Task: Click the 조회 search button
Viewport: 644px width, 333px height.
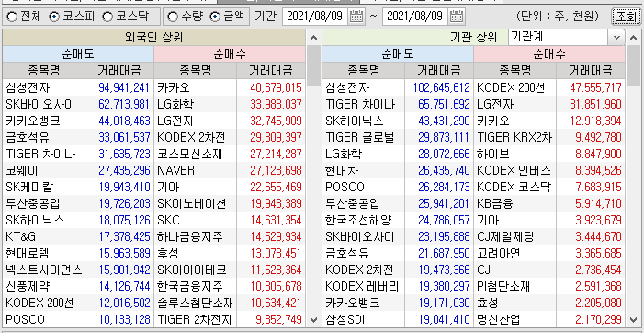Action: coord(626,17)
